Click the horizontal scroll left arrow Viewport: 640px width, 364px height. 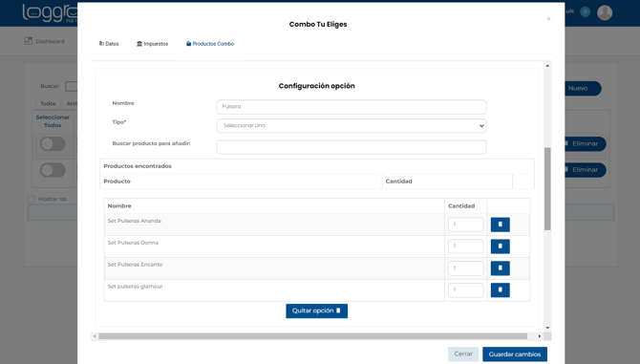[x=95, y=336]
